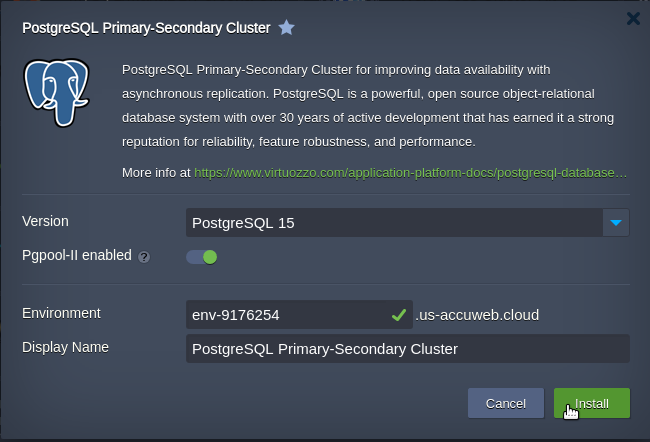Click the green Install button

click(x=591, y=403)
